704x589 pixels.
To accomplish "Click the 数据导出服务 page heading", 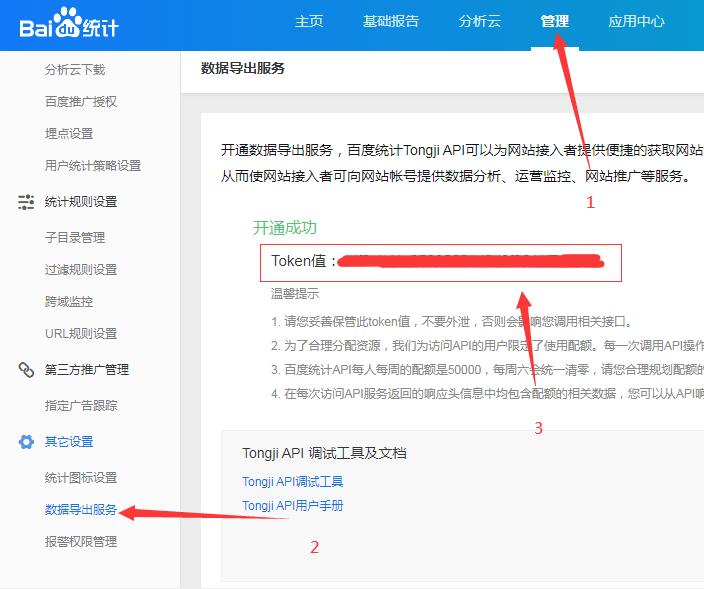I will point(243,68).
